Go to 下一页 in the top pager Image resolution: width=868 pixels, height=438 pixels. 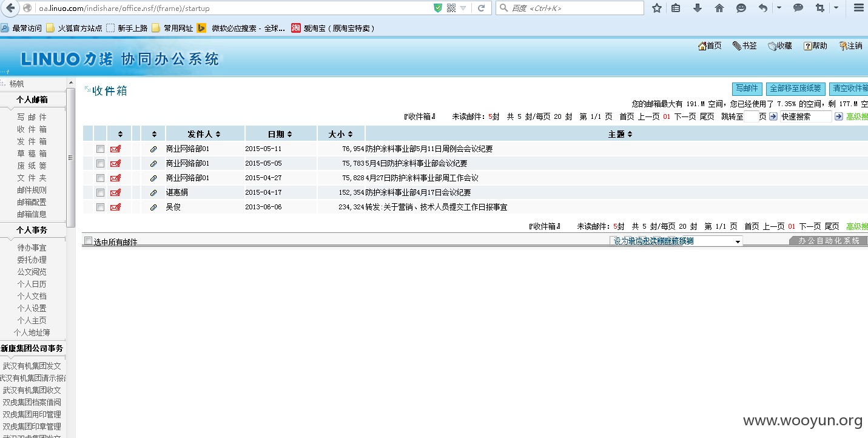[x=685, y=116]
